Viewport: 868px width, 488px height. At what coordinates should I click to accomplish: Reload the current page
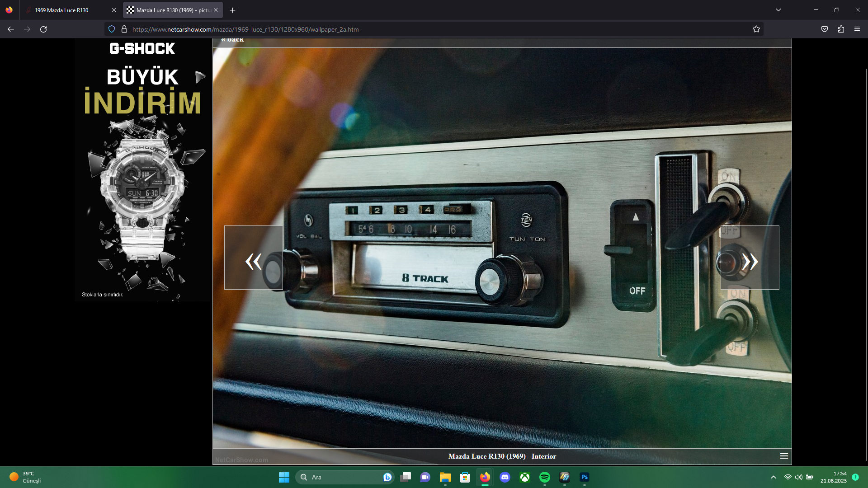pyautogui.click(x=43, y=29)
